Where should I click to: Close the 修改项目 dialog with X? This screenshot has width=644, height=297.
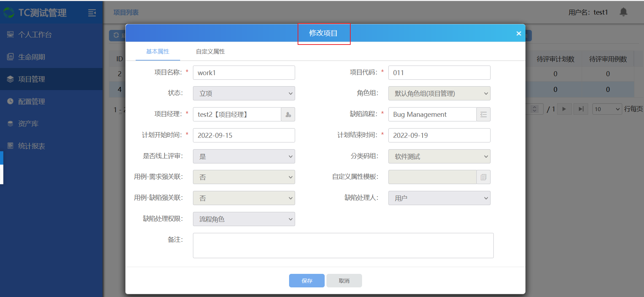pyautogui.click(x=519, y=33)
